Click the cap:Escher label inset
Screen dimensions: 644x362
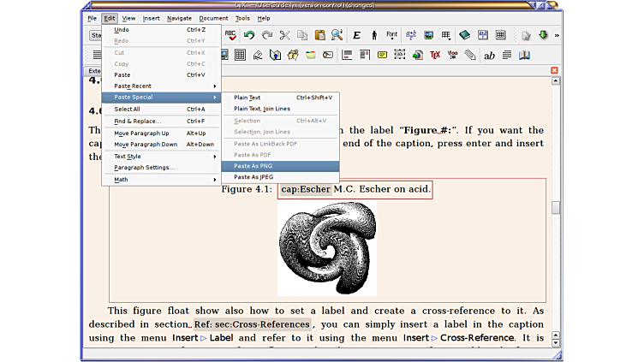[306, 189]
